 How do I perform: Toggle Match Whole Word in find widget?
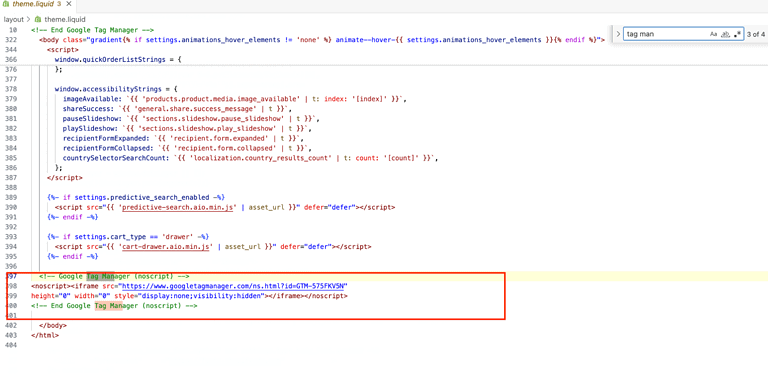[726, 34]
